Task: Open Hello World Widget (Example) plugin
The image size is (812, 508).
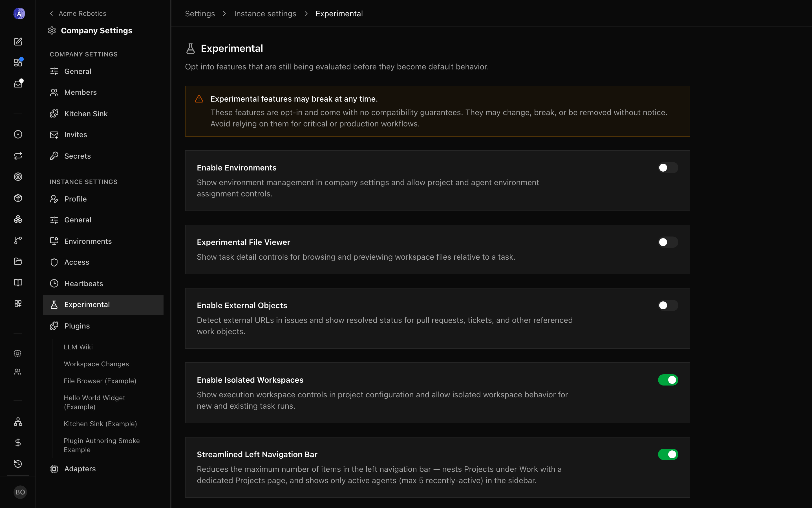Action: (x=94, y=402)
